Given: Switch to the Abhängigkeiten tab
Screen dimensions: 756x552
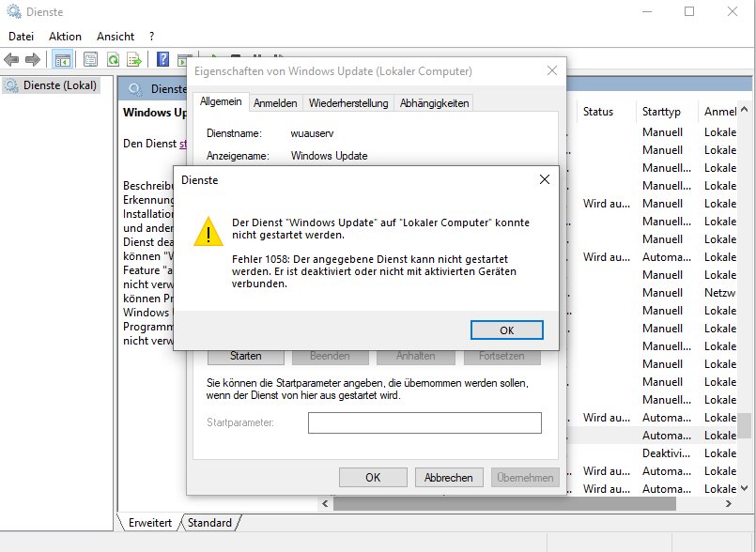Looking at the screenshot, I should click(435, 103).
